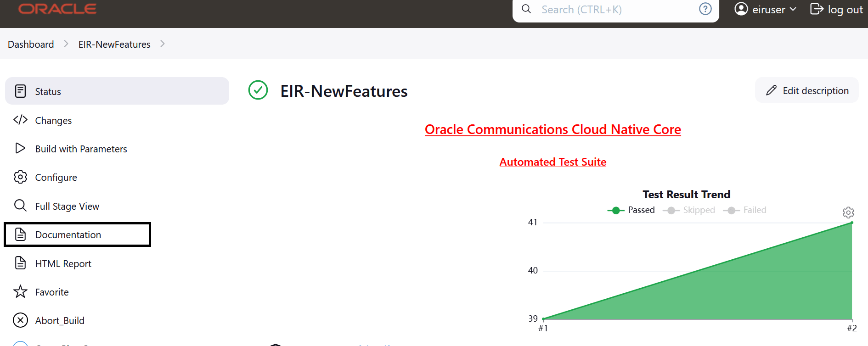Click the log out link
Viewport: 868px width, 346px height.
tap(836, 9)
